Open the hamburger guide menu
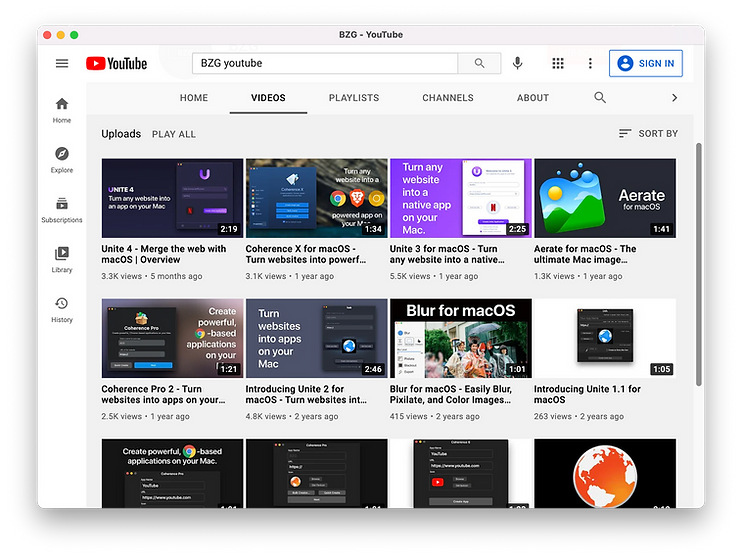Image resolution: width=742 pixels, height=558 pixels. (62, 63)
